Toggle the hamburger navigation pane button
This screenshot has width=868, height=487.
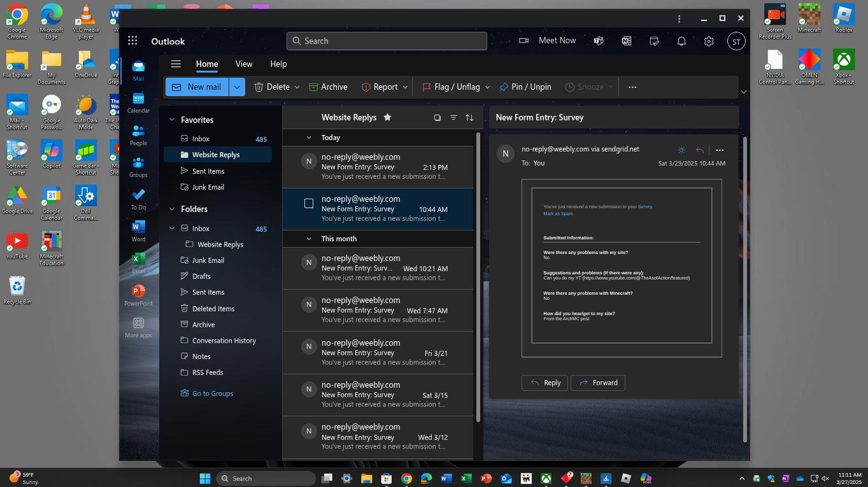point(176,64)
